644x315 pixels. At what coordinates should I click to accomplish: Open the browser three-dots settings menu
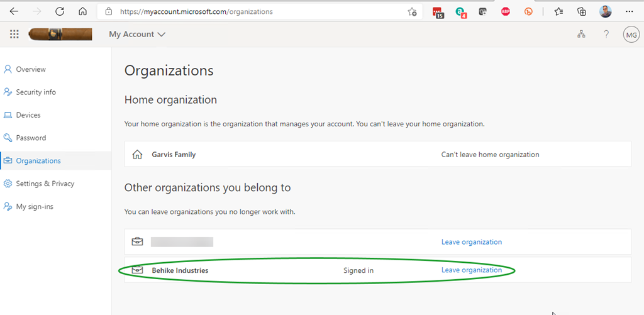click(x=630, y=11)
